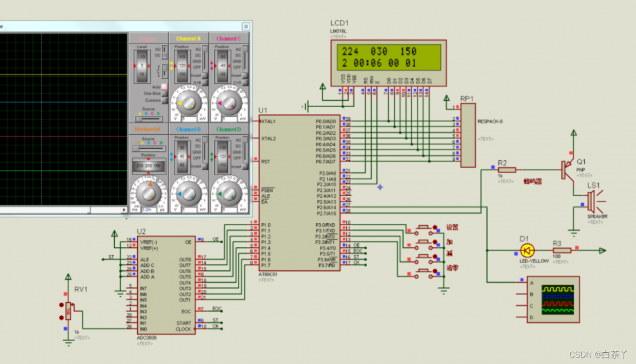636x364 pixels.
Task: Toggle the Cursors button on oscilloscope
Action: coord(164,100)
